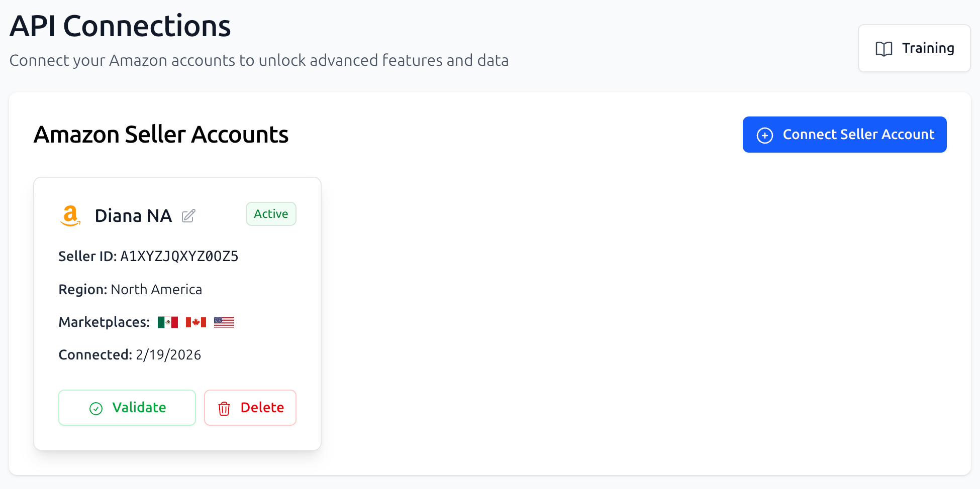The width and height of the screenshot is (980, 489).
Task: Select the Mexico marketplace flag
Action: (168, 322)
